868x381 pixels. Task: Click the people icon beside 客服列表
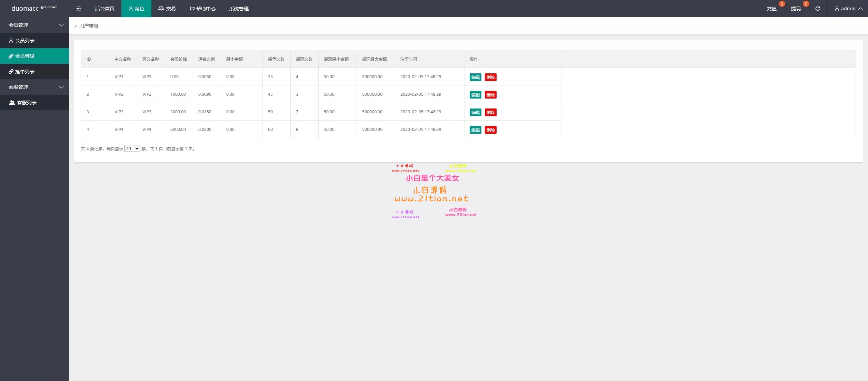[12, 103]
